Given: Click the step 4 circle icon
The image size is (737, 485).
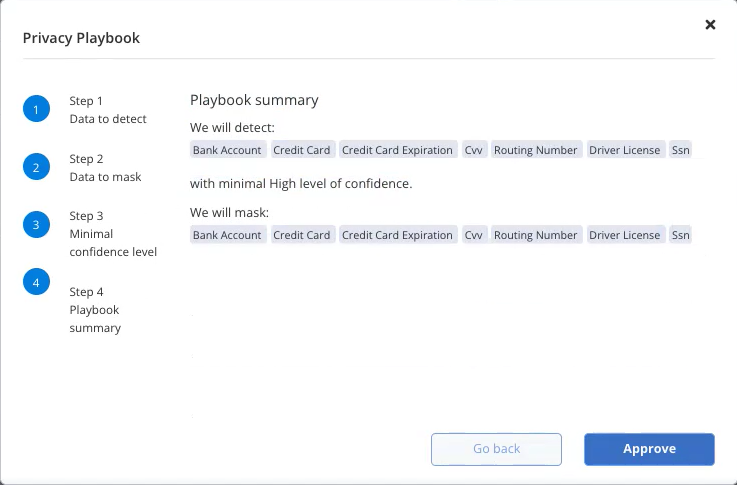Looking at the screenshot, I should (36, 282).
